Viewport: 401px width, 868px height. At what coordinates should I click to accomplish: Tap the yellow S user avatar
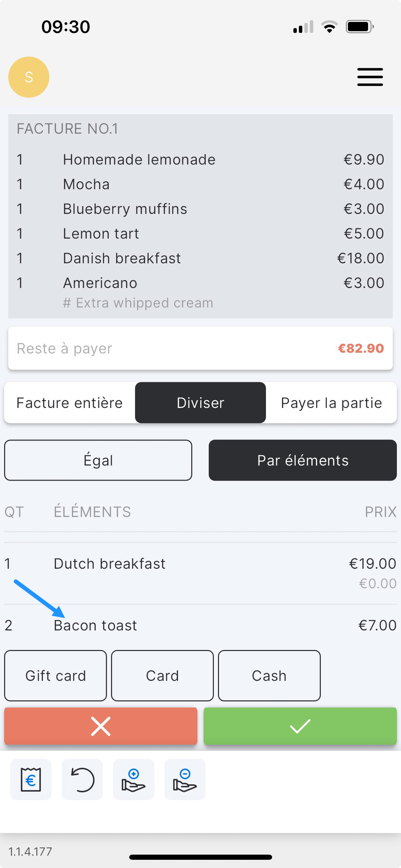29,77
